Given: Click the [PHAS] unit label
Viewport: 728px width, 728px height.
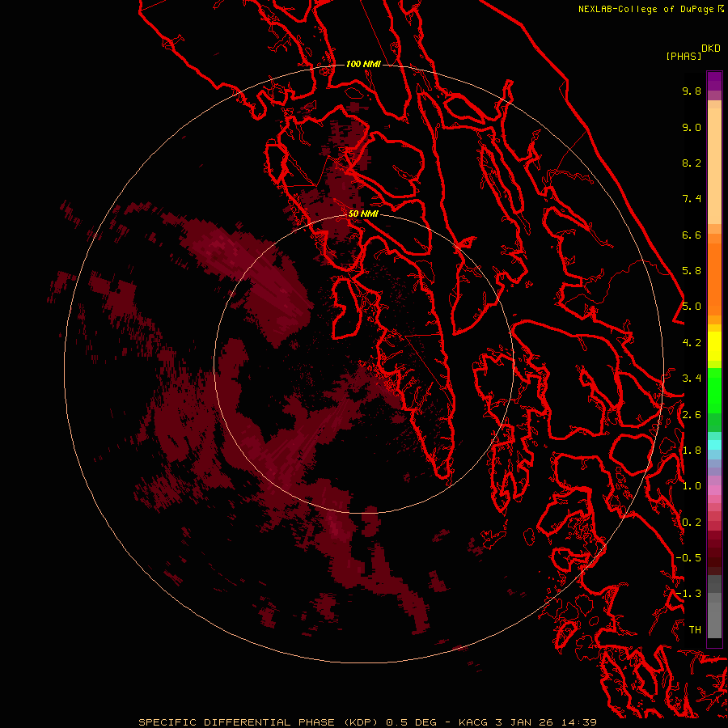Looking at the screenshot, I should pos(684,57).
